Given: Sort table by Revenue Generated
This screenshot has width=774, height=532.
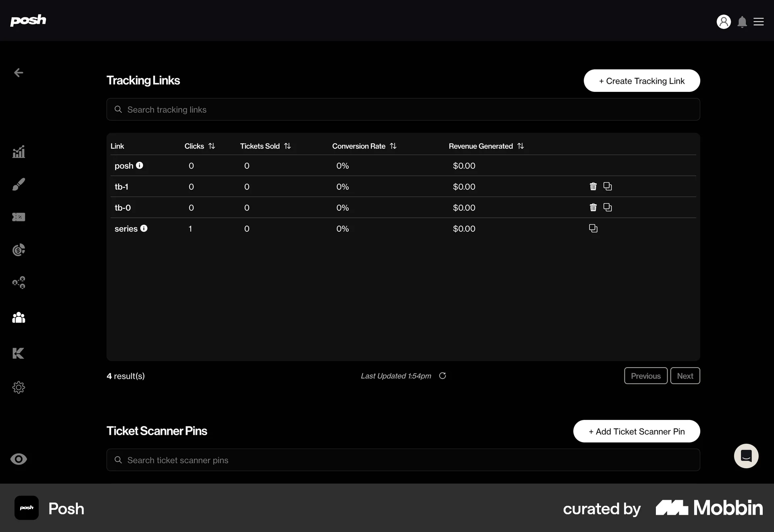Looking at the screenshot, I should click(x=520, y=146).
